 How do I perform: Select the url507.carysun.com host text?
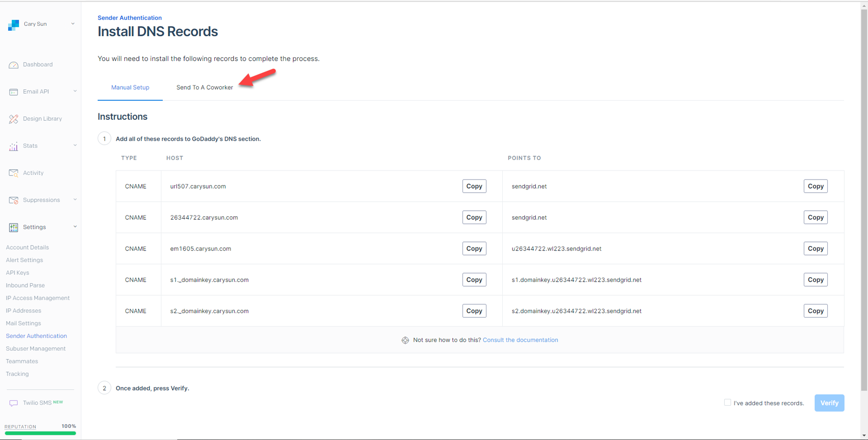[x=198, y=186]
